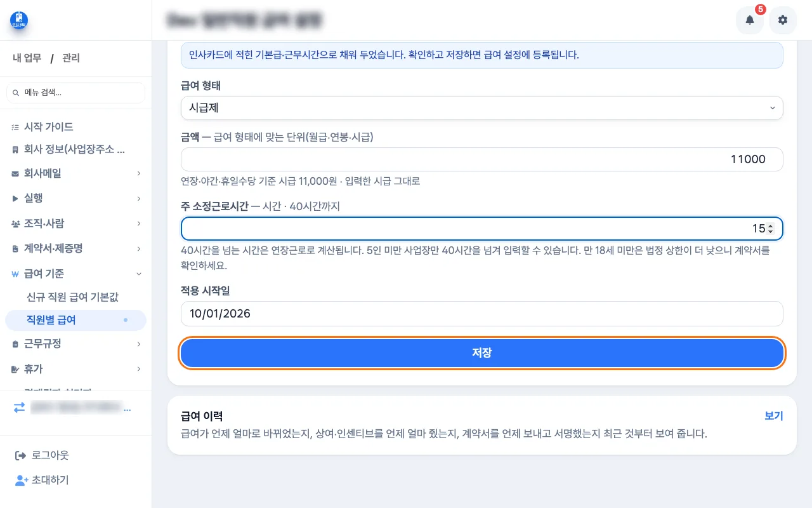The width and height of the screenshot is (812, 508).
Task: Click the 근무규정 clipboard icon
Action: tap(15, 344)
